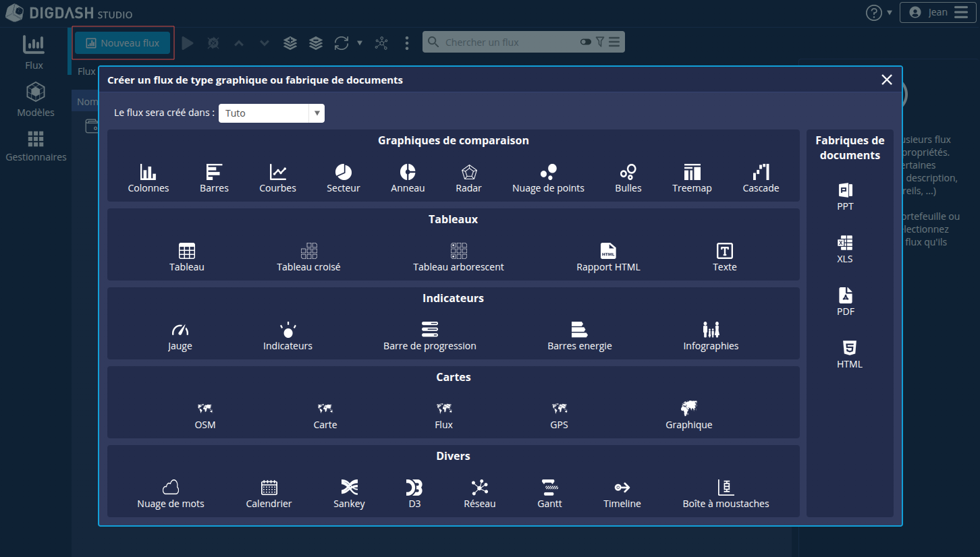Open the vertical dots more menu

click(407, 43)
